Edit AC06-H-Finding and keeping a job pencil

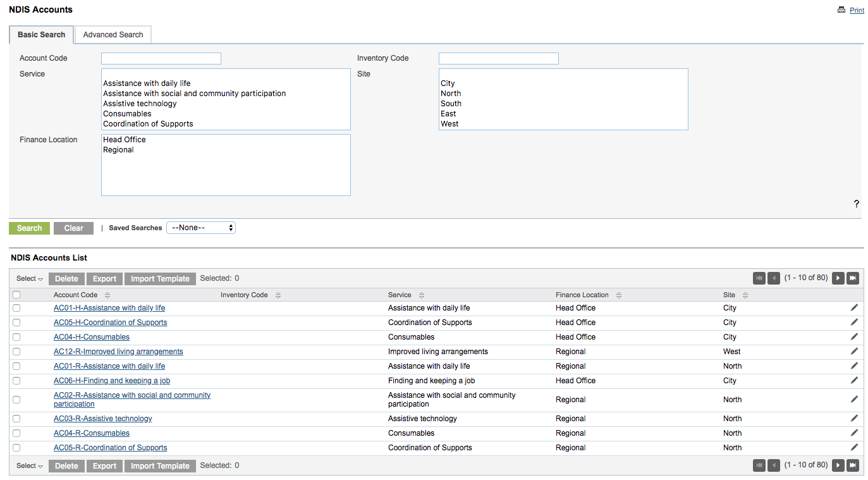(854, 380)
